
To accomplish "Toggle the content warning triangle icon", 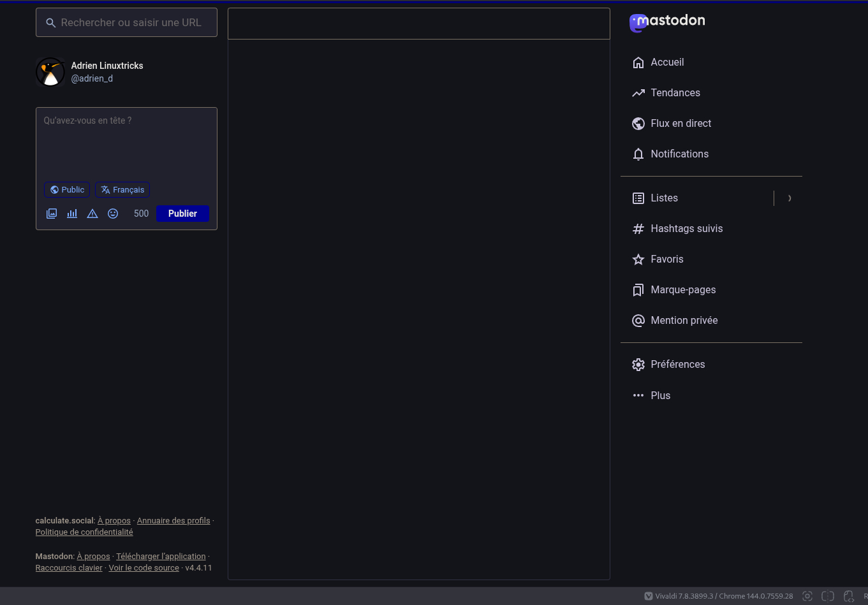I will point(92,214).
